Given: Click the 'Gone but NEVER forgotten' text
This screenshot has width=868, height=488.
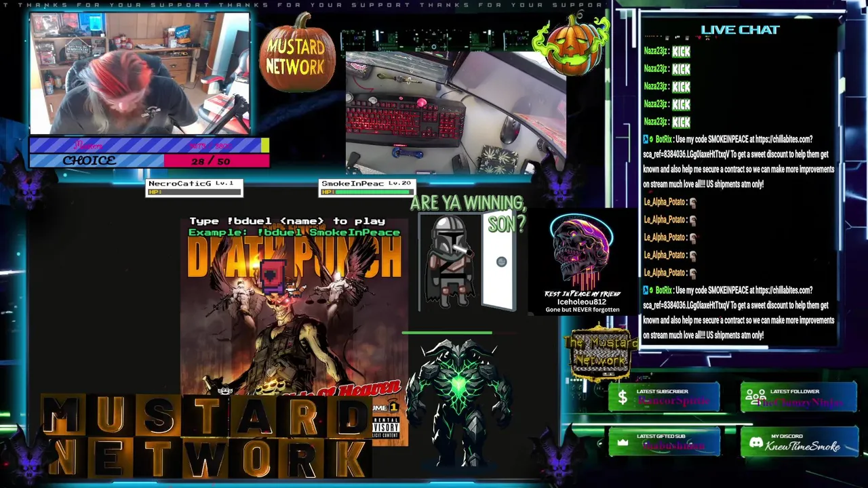Looking at the screenshot, I should [x=583, y=310].
